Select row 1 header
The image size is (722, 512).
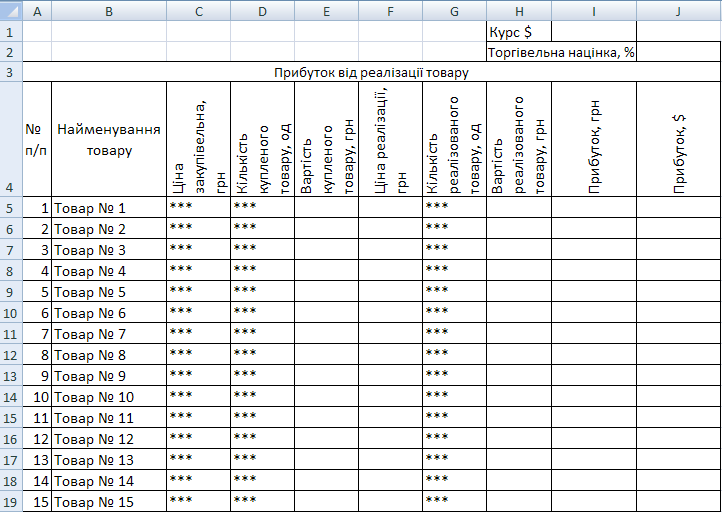(x=11, y=31)
